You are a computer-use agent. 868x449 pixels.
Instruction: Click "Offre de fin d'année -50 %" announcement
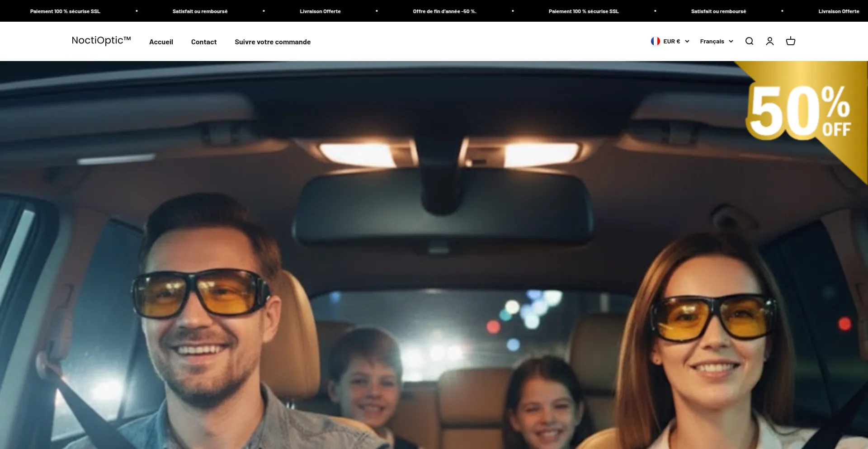click(443, 11)
